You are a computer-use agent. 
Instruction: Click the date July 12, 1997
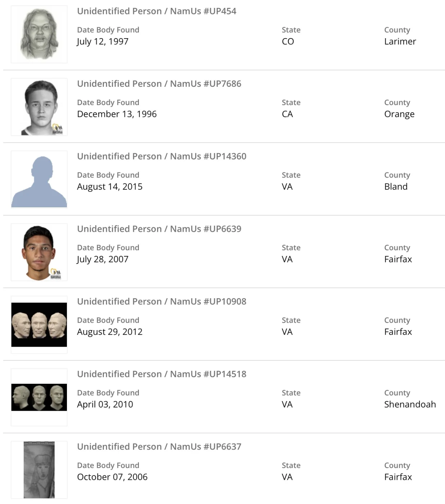[103, 42]
